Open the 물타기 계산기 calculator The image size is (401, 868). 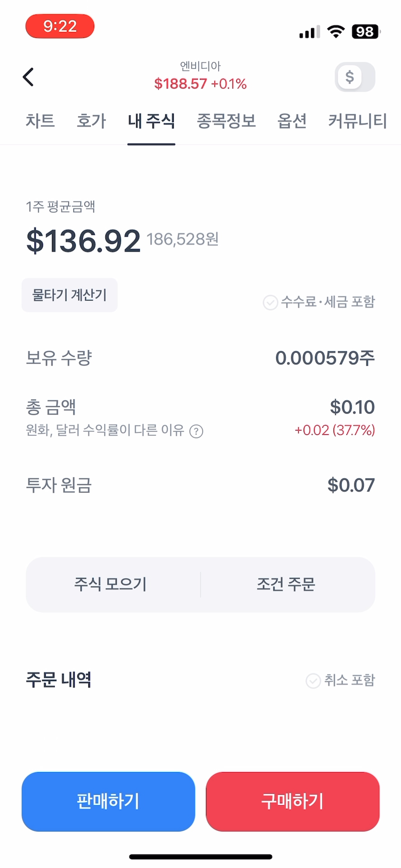[x=70, y=295]
